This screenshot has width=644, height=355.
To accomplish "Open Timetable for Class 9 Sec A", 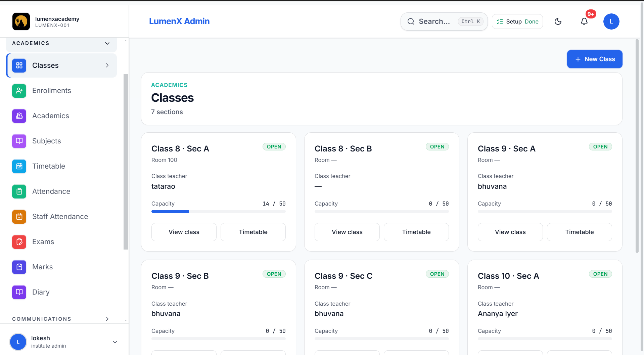I will point(580,232).
